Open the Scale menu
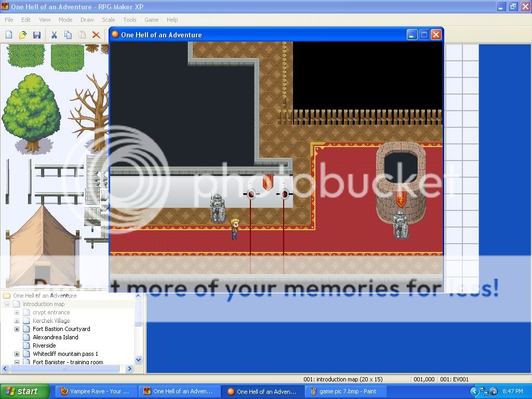 pos(108,20)
